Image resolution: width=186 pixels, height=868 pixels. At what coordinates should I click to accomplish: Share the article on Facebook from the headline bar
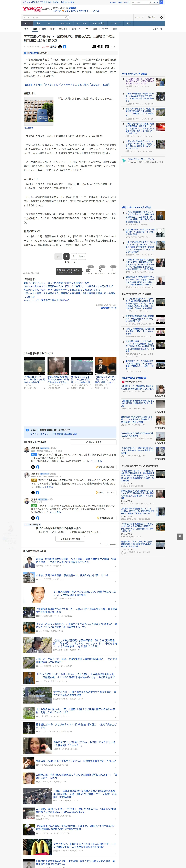click(x=64, y=47)
